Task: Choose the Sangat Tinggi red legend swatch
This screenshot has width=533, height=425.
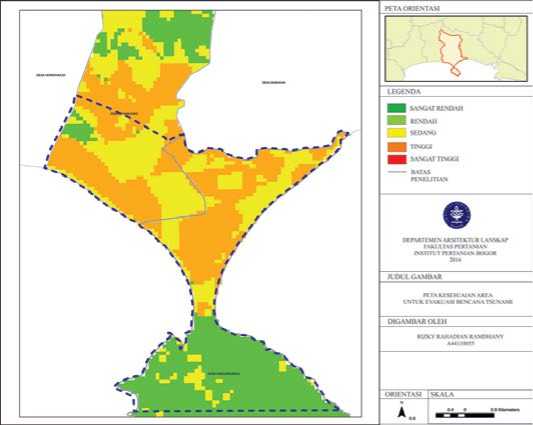Action: [397, 159]
